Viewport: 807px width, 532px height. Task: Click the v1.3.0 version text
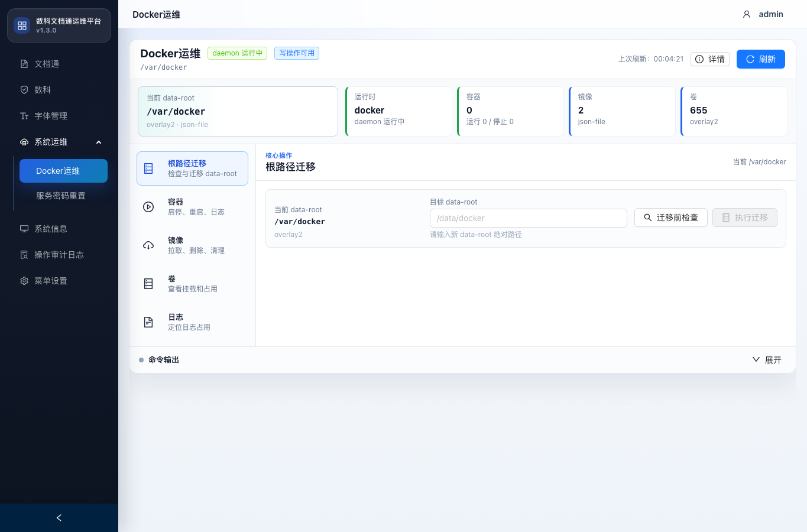(x=46, y=30)
